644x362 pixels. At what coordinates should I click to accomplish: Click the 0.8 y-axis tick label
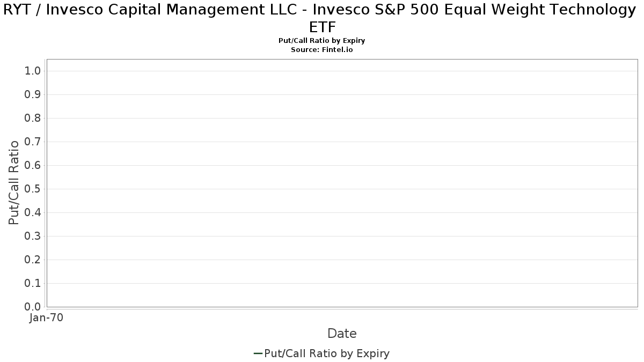click(33, 118)
